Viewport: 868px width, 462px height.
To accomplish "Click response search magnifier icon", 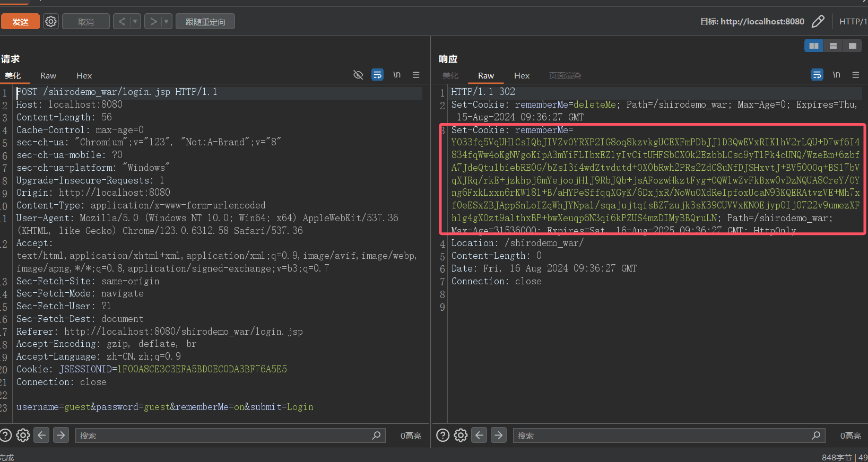I will (x=816, y=435).
